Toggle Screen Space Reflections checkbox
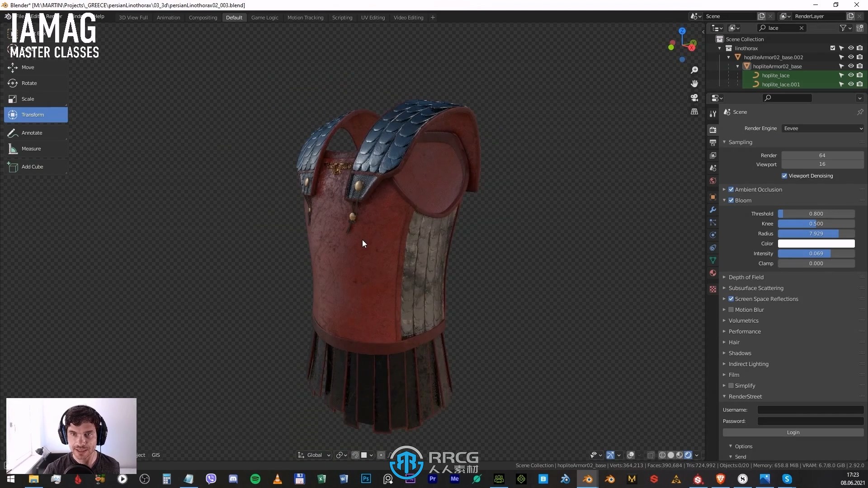Viewport: 868px width, 488px height. (731, 299)
